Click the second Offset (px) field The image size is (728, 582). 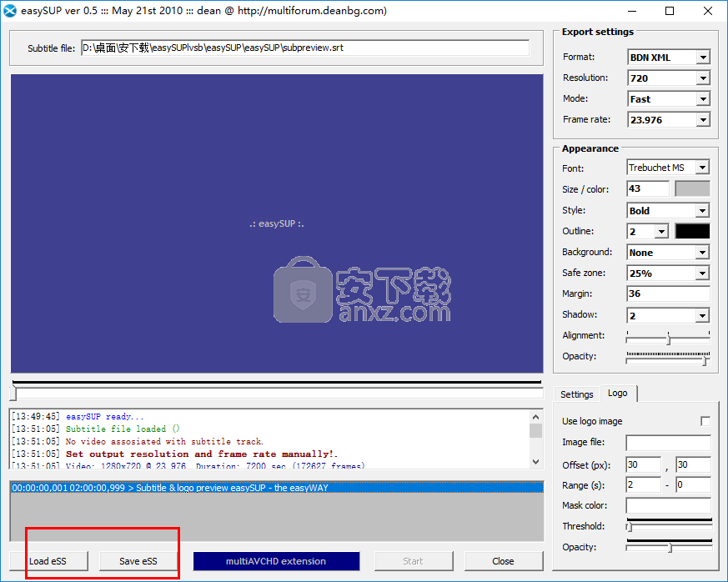click(x=693, y=464)
